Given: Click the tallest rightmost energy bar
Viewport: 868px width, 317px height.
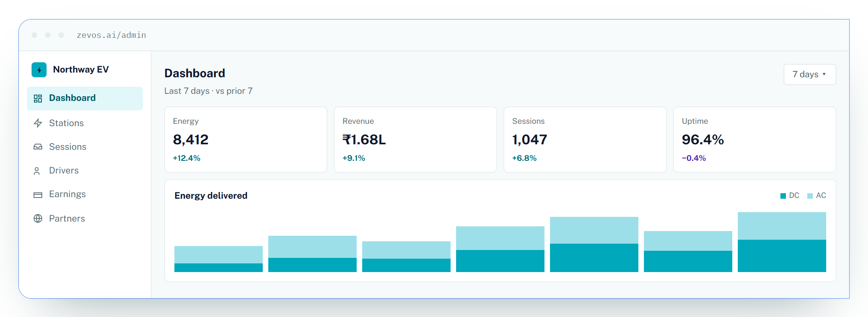Looking at the screenshot, I should [x=782, y=242].
